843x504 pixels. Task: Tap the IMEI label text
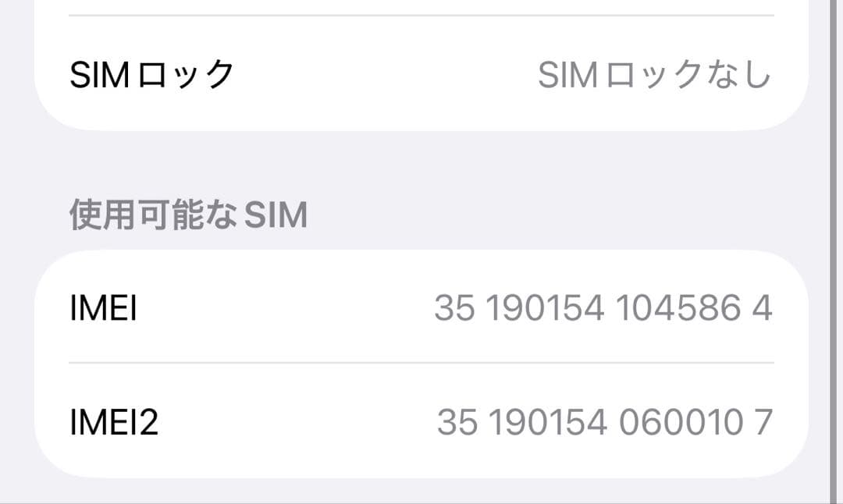click(104, 309)
